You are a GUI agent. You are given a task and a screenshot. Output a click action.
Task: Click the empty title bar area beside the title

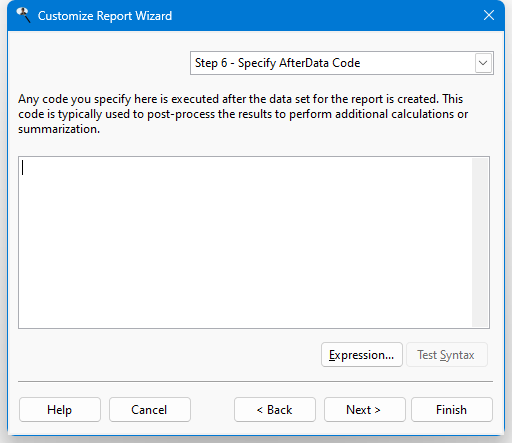[x=327, y=15]
